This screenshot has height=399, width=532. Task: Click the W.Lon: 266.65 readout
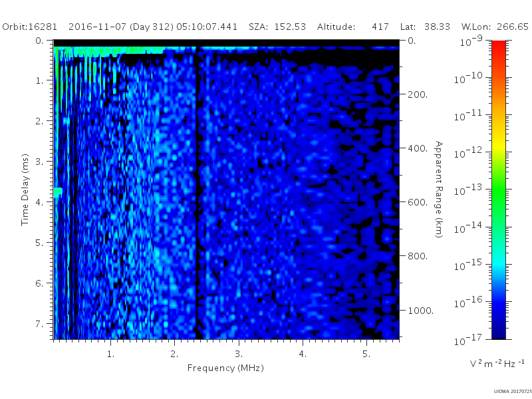(x=495, y=27)
